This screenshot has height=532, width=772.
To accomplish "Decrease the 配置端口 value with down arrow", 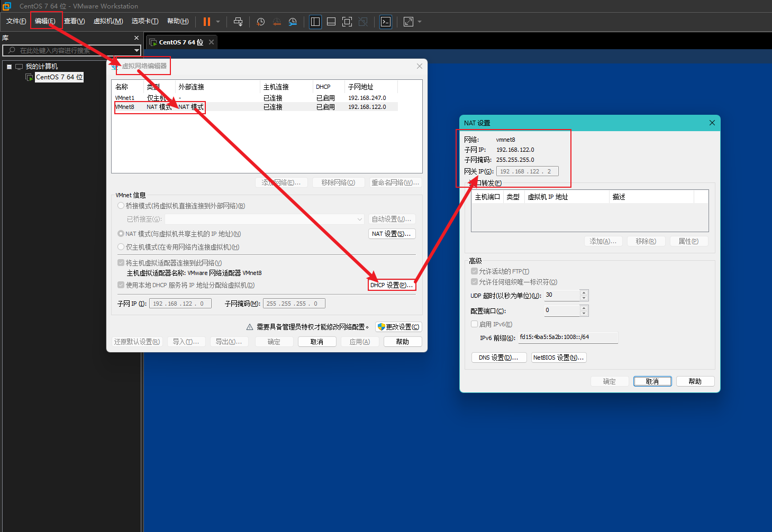I will tap(584, 314).
